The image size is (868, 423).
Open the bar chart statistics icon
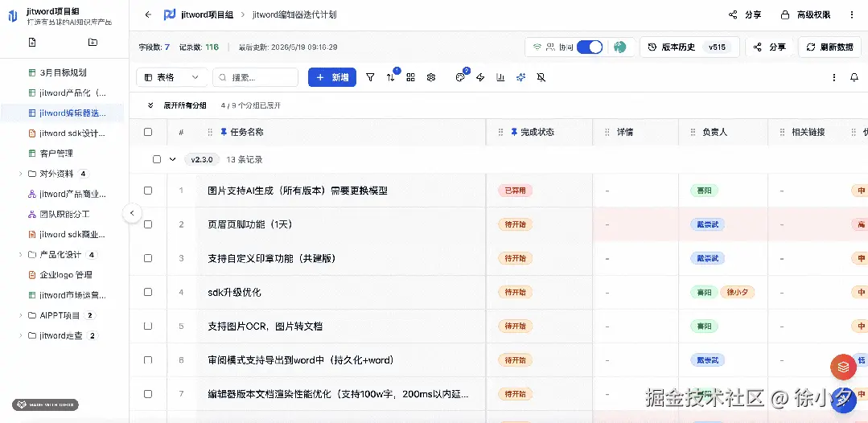point(500,77)
